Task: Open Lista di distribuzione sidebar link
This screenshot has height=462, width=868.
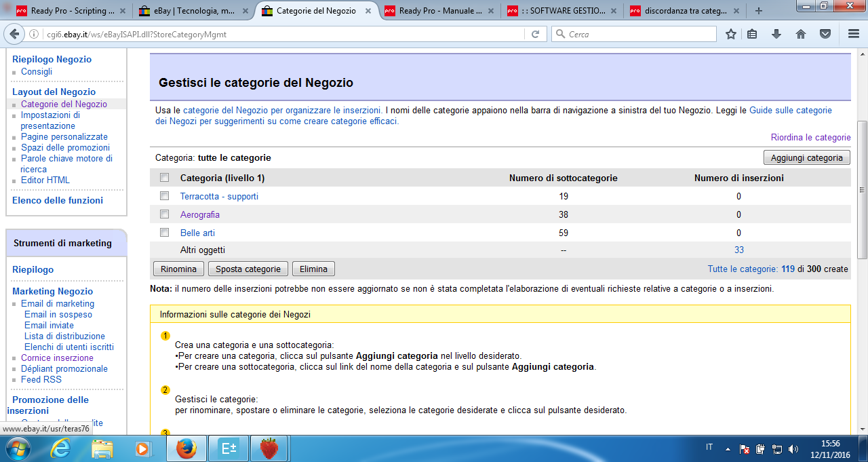Action: pos(64,336)
